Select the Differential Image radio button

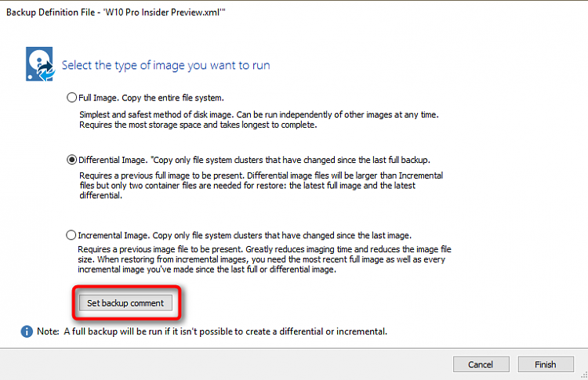click(71, 160)
